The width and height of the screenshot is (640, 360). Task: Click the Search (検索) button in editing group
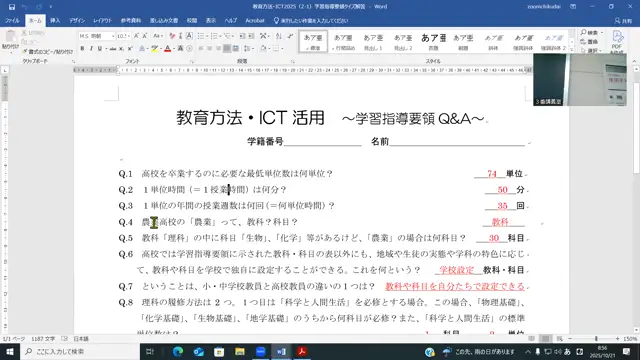coord(591,33)
